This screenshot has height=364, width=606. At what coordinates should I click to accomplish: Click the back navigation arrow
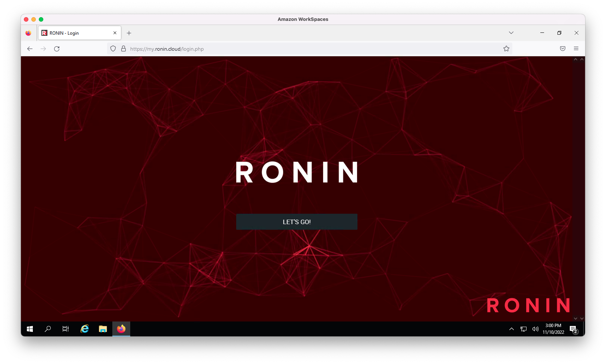click(x=29, y=48)
